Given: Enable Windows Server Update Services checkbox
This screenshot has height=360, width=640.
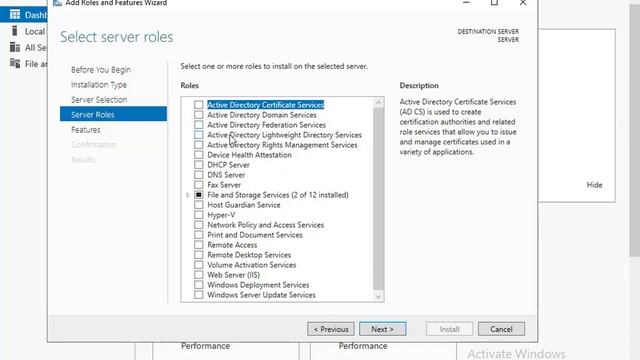Looking at the screenshot, I should click(x=198, y=295).
